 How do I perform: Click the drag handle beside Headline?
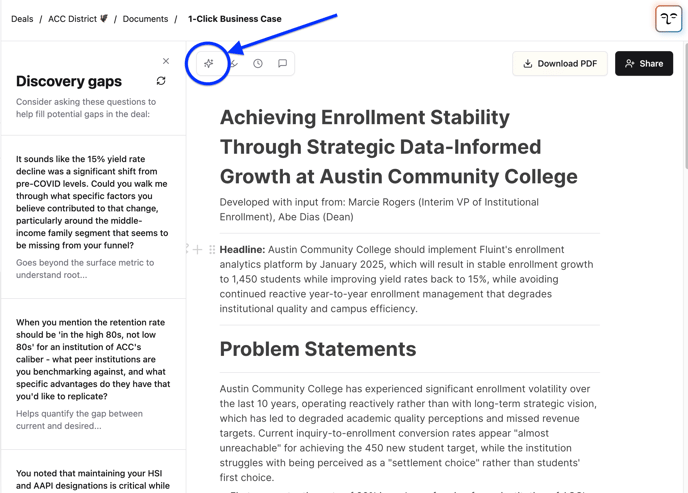(212, 249)
